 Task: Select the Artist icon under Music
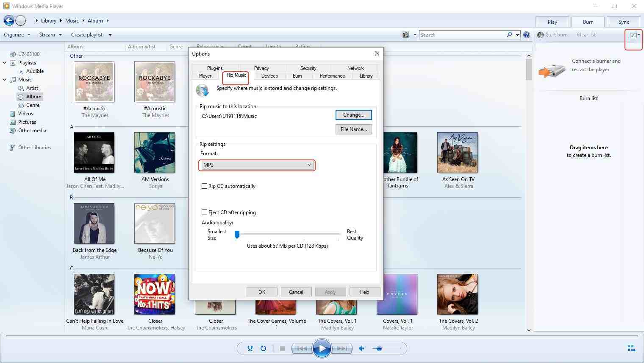pos(21,88)
